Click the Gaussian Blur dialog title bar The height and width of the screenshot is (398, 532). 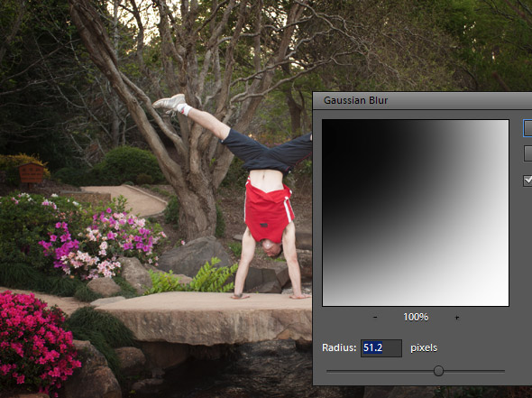tap(422, 100)
